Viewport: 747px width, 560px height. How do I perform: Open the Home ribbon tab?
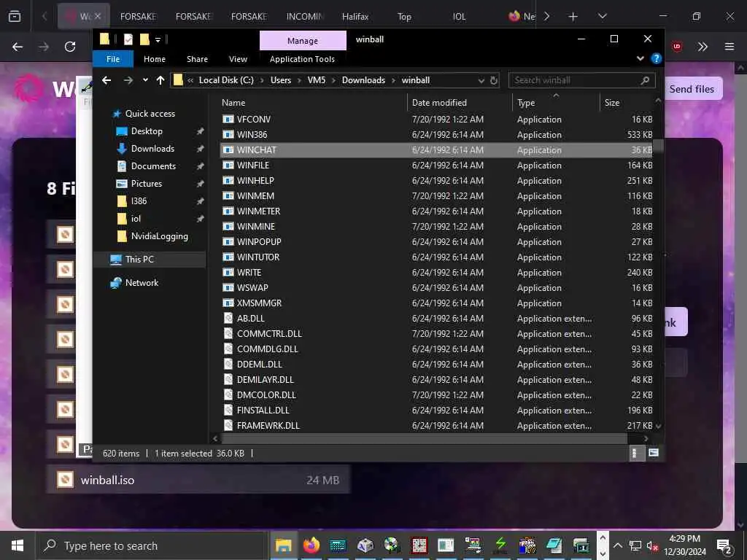(x=155, y=59)
